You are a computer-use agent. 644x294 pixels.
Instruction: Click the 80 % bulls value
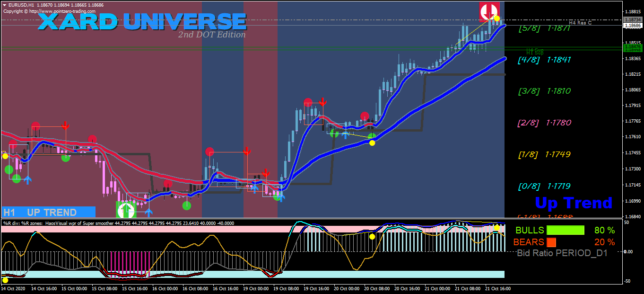pyautogui.click(x=605, y=231)
